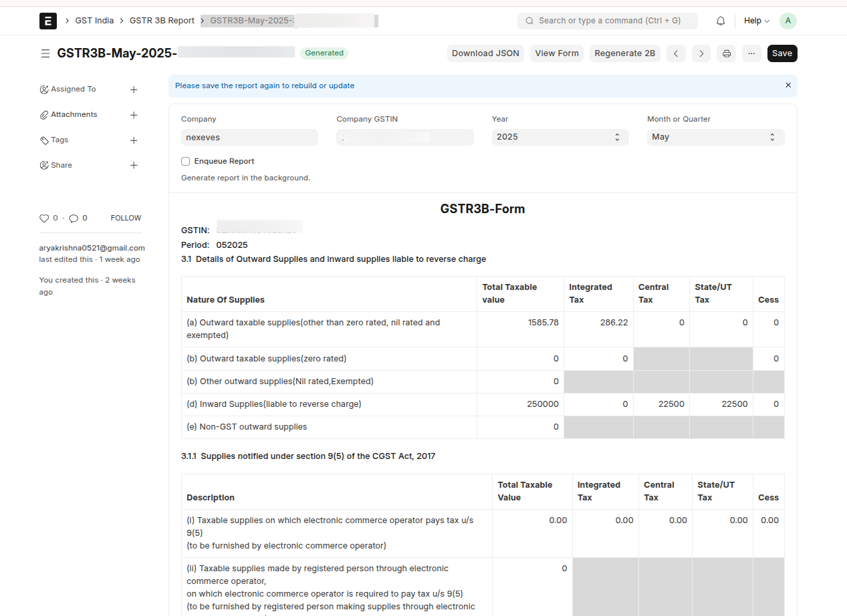Add a tag with plus icon
847x616 pixels.
[134, 140]
